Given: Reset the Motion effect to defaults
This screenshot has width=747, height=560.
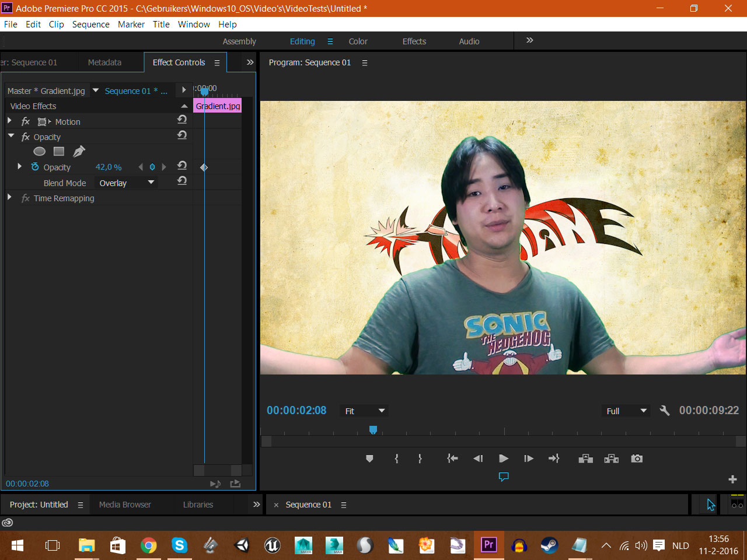Looking at the screenshot, I should coord(182,119).
